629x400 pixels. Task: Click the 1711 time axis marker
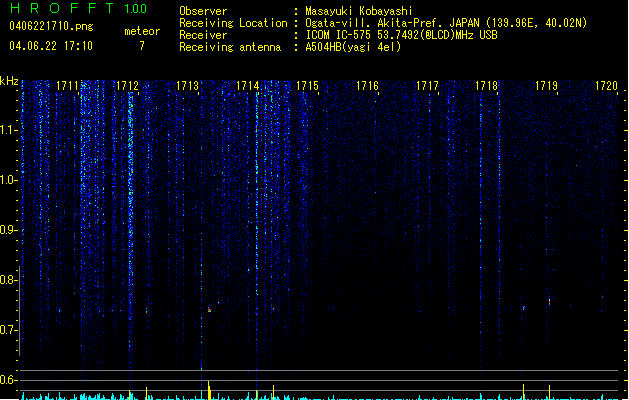[67, 86]
